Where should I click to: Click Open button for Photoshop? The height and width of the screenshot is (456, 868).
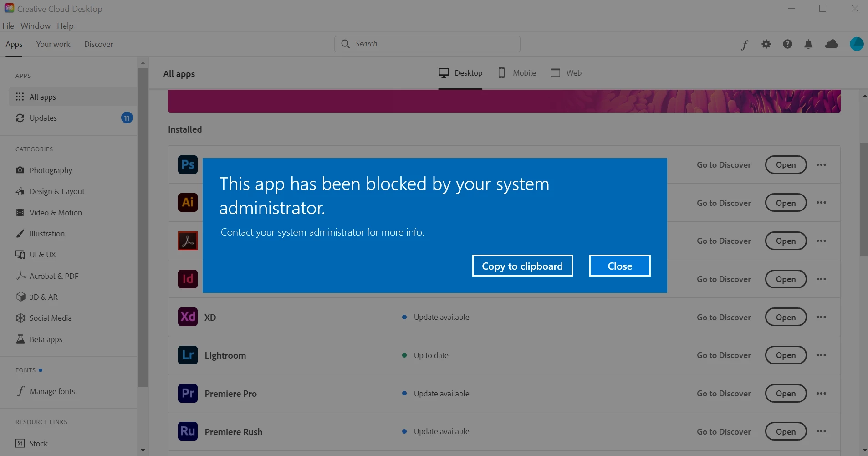click(x=786, y=164)
